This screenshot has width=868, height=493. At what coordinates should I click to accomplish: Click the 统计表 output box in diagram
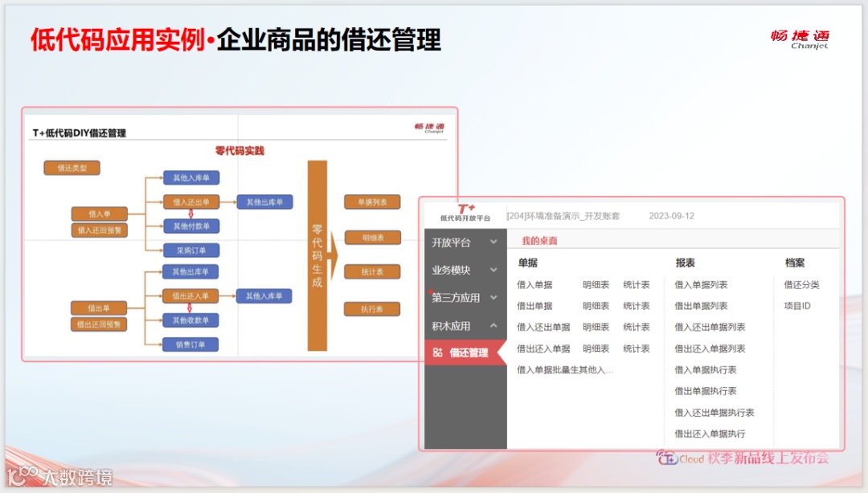pyautogui.click(x=372, y=271)
